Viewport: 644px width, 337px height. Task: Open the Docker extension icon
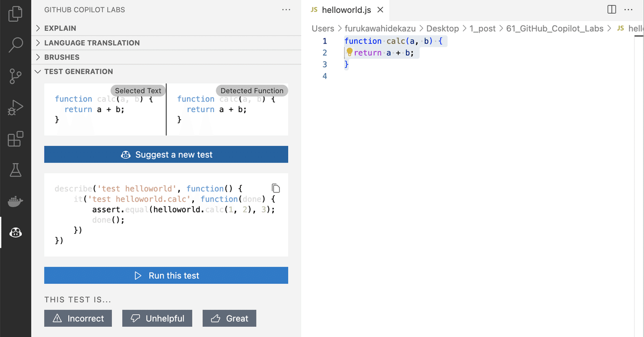tap(16, 201)
